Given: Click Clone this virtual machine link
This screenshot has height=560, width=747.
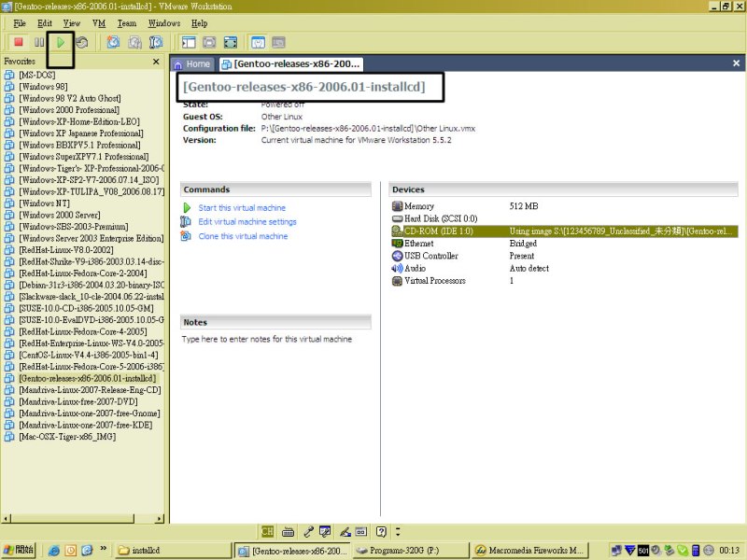Looking at the screenshot, I should click(243, 236).
